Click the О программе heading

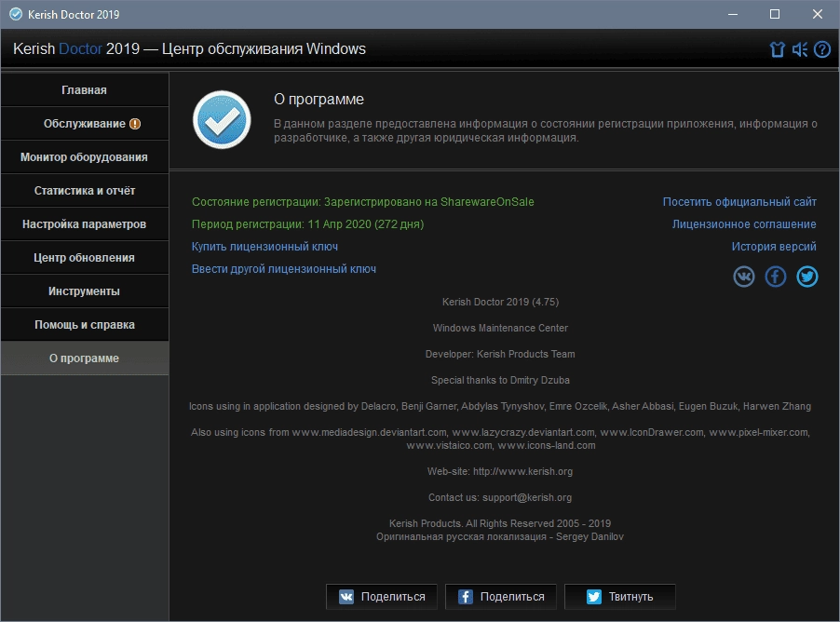[318, 99]
